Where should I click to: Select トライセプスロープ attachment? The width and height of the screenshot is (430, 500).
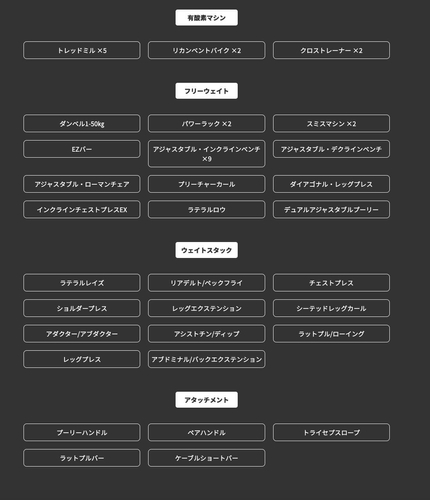(x=331, y=432)
